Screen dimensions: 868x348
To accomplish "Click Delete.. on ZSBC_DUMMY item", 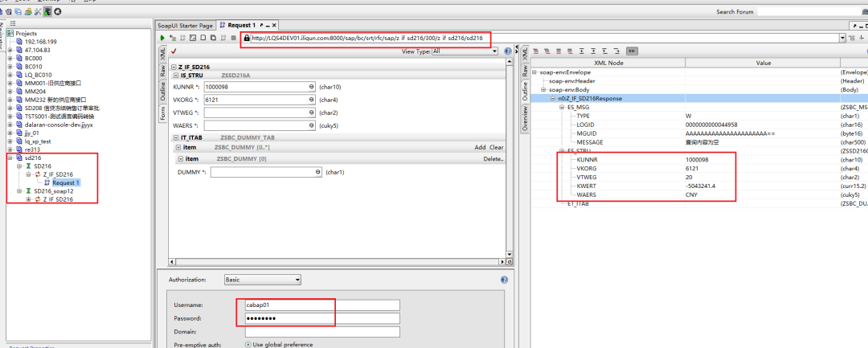I will point(493,159).
